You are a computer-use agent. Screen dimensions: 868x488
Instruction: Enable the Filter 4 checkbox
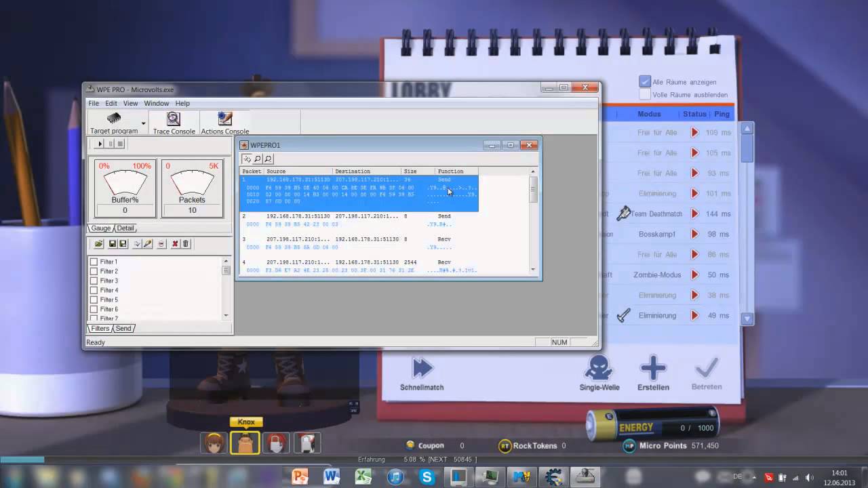click(94, 290)
